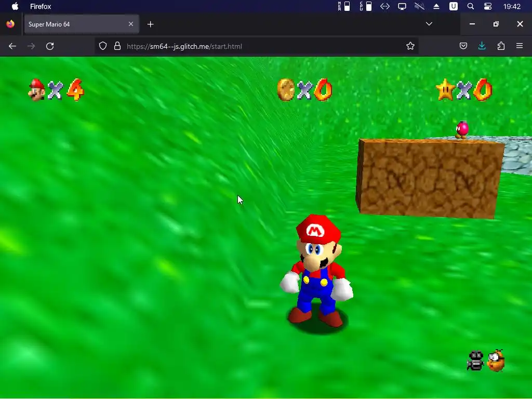Minimize the Firefox window

click(472, 24)
